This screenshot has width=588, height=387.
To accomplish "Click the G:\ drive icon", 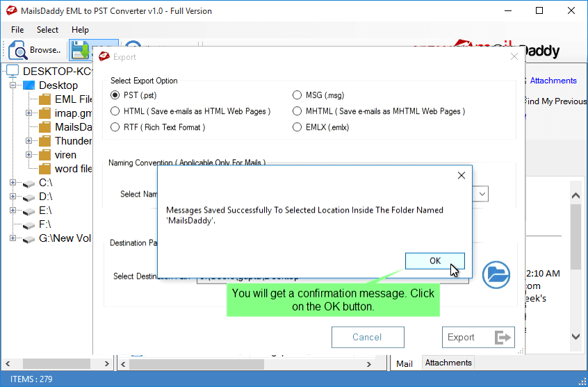I will point(29,239).
